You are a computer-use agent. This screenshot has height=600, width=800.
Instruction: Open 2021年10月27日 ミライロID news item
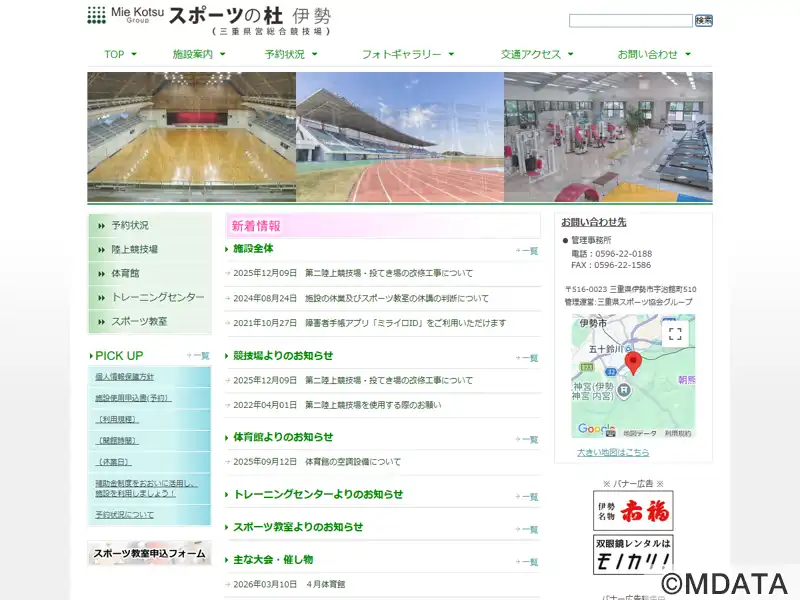(x=369, y=323)
